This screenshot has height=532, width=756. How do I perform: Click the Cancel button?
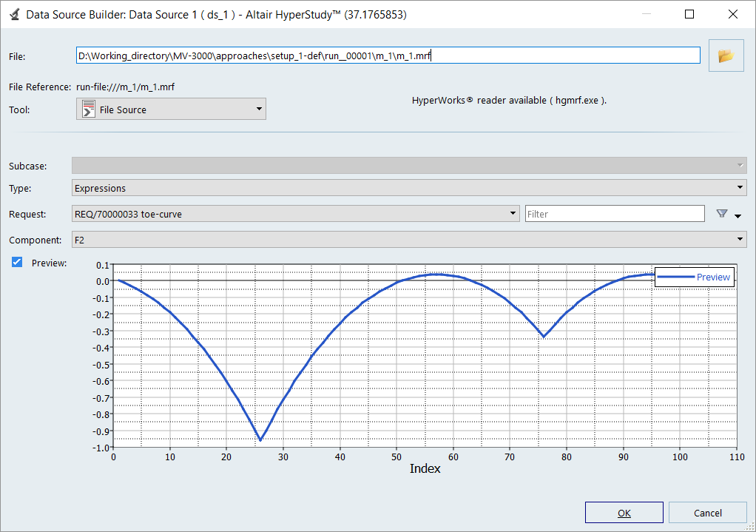pos(707,512)
